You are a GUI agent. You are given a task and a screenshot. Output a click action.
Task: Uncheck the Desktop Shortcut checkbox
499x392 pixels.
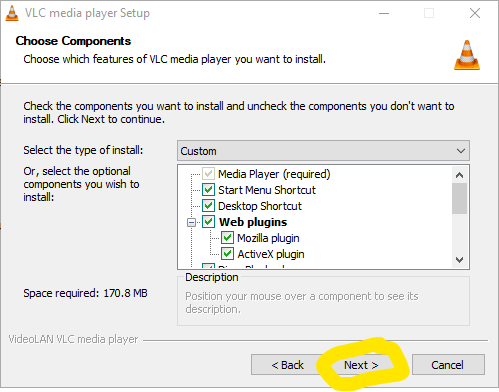pos(208,206)
